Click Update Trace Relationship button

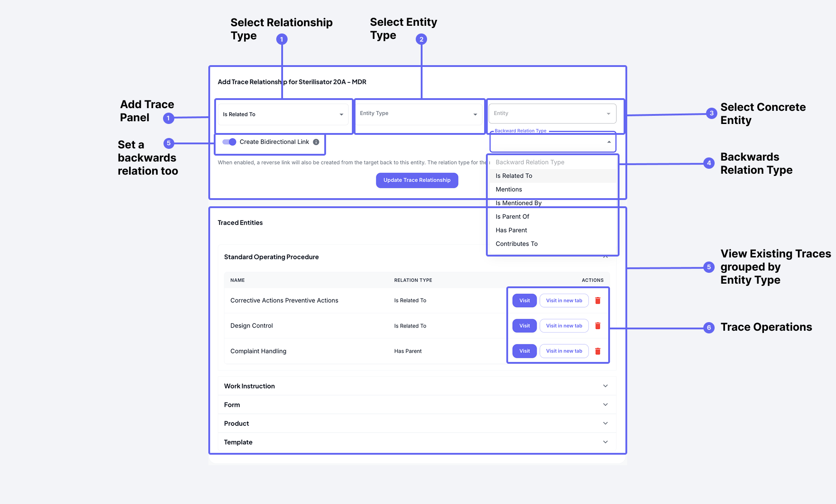417,180
